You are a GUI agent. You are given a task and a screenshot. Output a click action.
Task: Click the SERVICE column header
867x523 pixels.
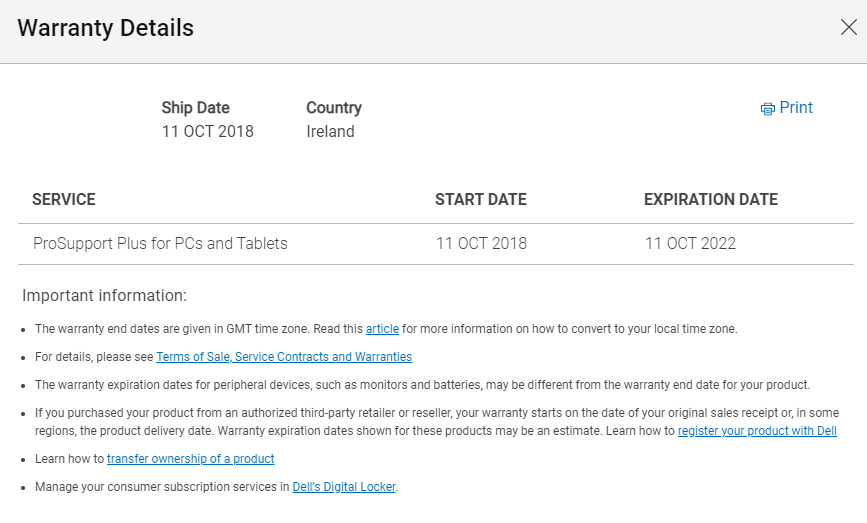pyautogui.click(x=64, y=200)
